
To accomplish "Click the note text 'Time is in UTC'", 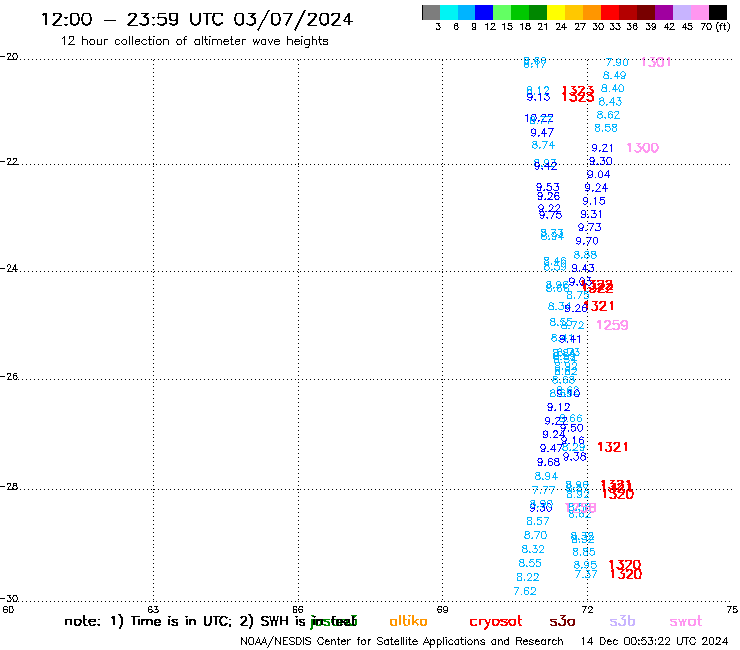I will (181, 621).
